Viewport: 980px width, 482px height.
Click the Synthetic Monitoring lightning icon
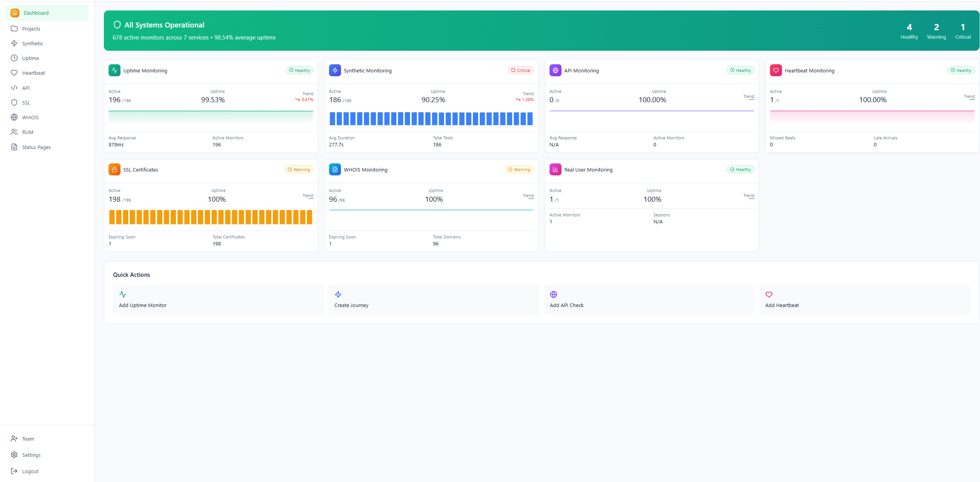coord(335,70)
